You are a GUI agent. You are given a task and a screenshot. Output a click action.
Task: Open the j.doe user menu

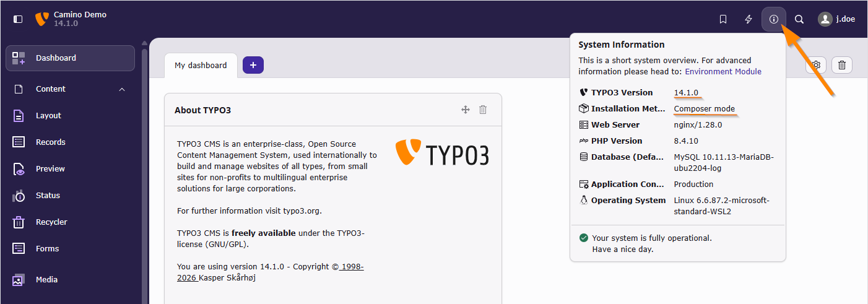coord(836,19)
